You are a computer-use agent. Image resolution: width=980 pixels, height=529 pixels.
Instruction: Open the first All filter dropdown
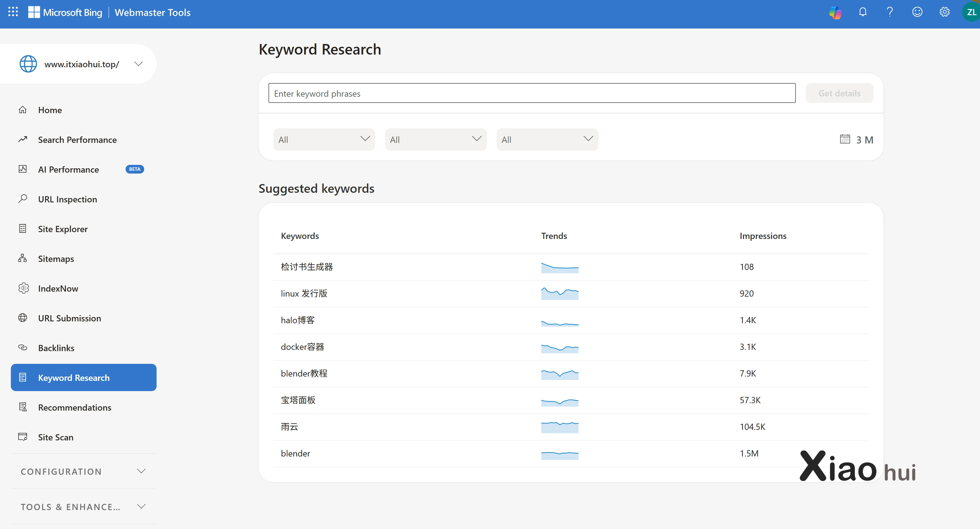point(324,139)
